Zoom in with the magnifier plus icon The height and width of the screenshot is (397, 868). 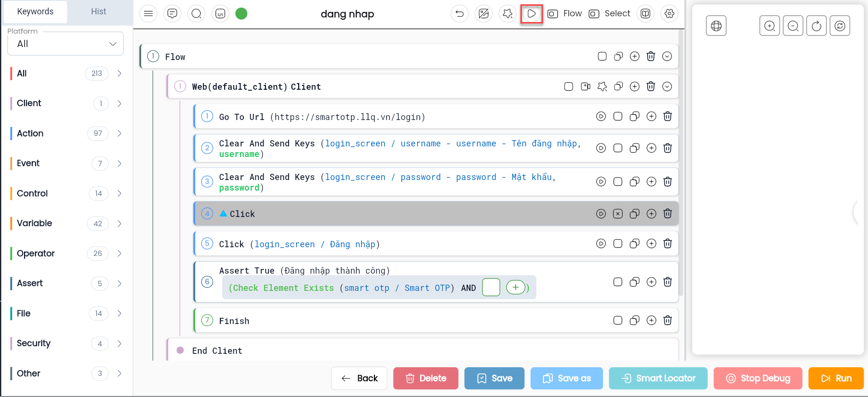[x=770, y=26]
